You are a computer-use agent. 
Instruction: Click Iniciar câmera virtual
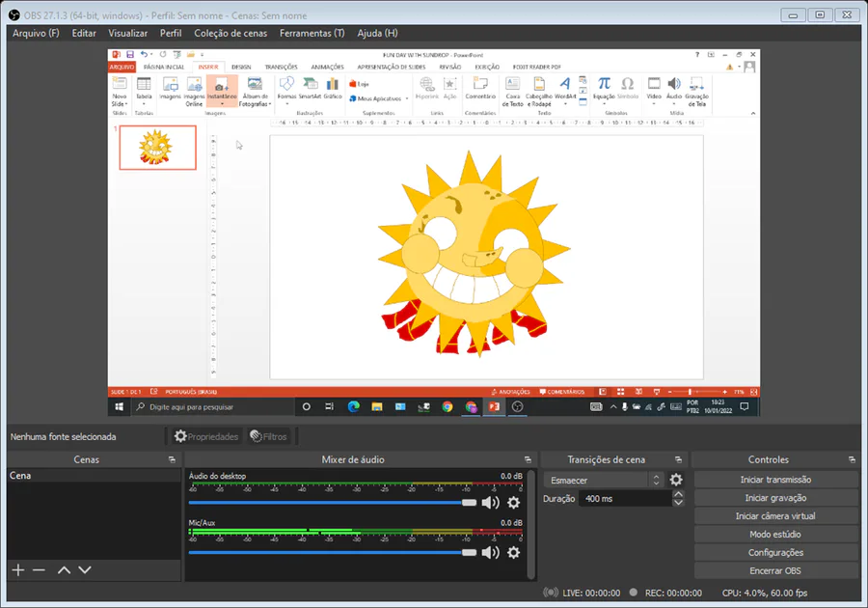[x=775, y=516]
